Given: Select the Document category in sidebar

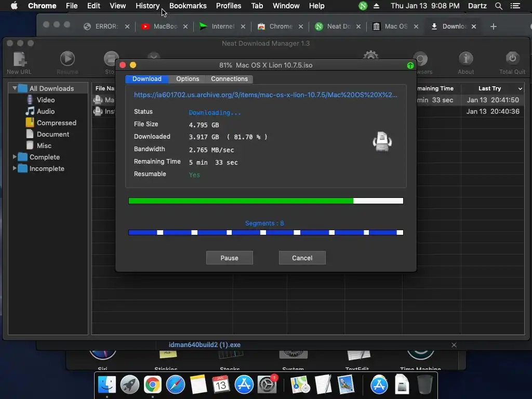Looking at the screenshot, I should pyautogui.click(x=52, y=134).
